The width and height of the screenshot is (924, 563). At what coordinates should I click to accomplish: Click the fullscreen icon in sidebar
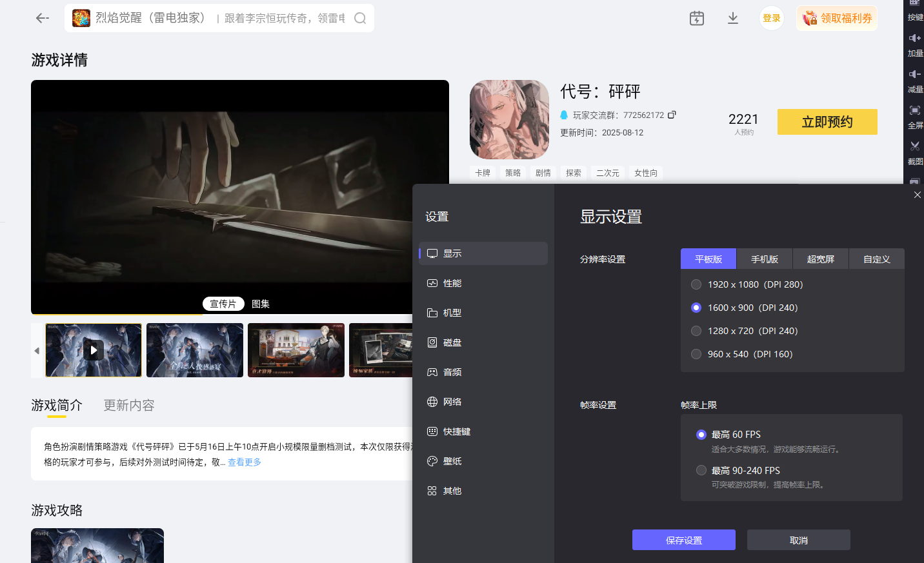pyautogui.click(x=914, y=111)
